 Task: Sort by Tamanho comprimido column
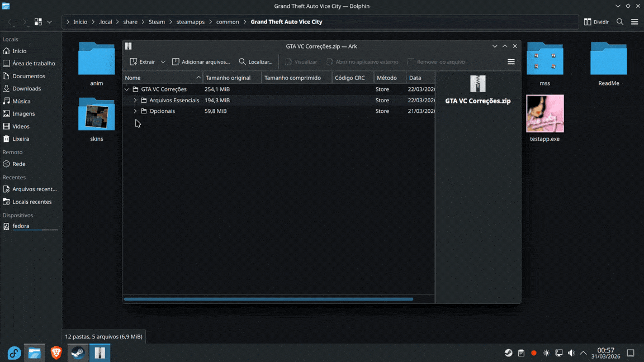click(x=296, y=78)
